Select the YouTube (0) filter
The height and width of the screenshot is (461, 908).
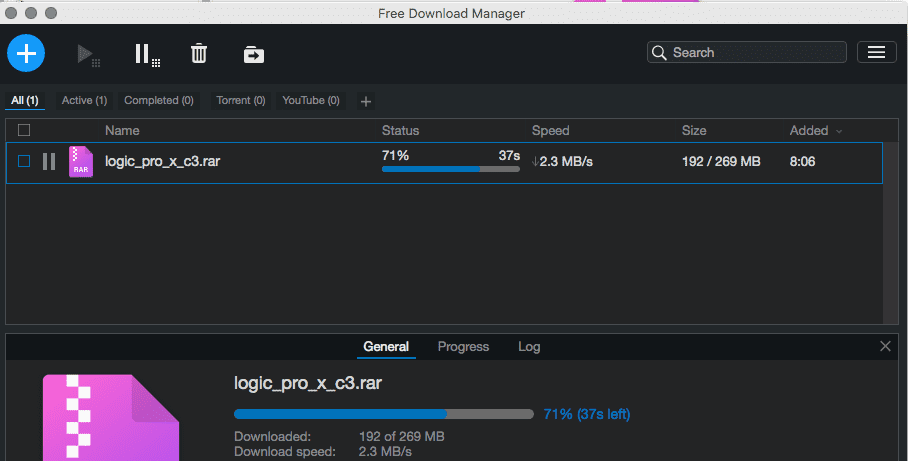pyautogui.click(x=311, y=101)
